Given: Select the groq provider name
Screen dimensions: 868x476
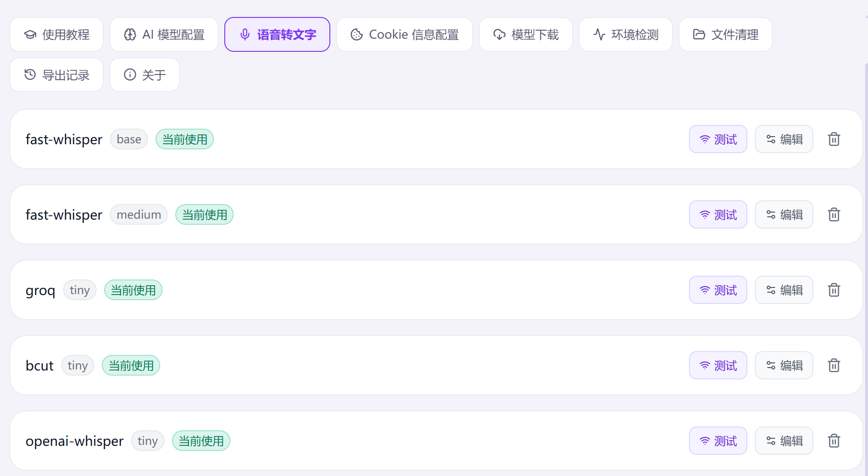Looking at the screenshot, I should 41,291.
